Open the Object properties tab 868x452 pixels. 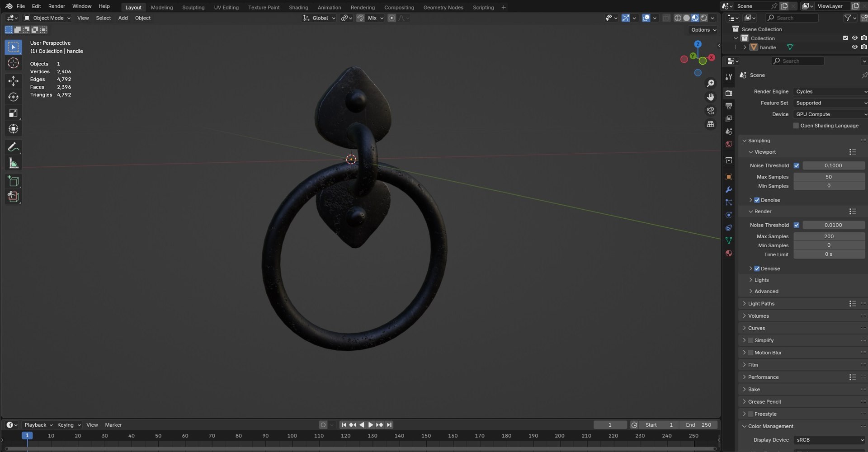(729, 177)
